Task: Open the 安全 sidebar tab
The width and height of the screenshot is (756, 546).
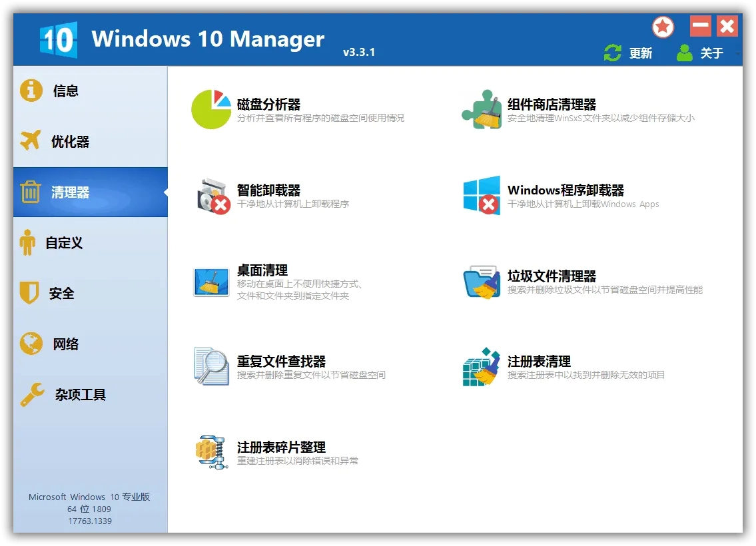Action: pyautogui.click(x=91, y=294)
